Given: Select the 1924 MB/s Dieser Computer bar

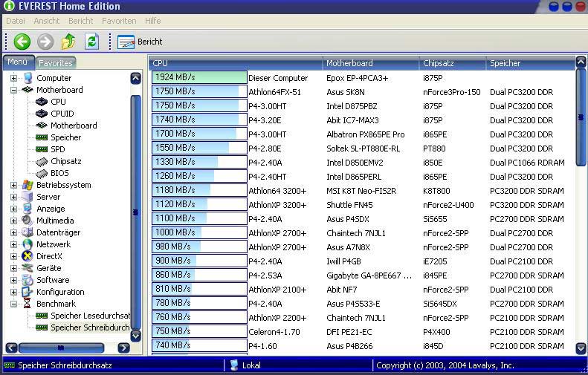Looking at the screenshot, I should pos(199,77).
